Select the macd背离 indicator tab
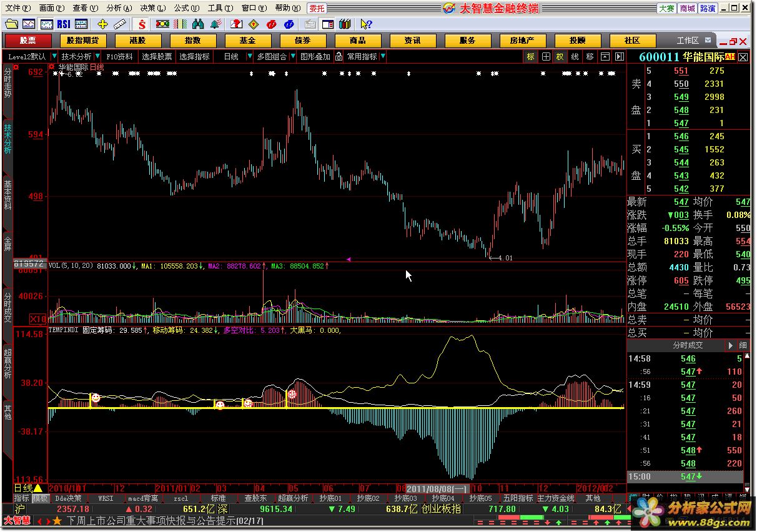Screen dimensions: 757x532 [143, 498]
